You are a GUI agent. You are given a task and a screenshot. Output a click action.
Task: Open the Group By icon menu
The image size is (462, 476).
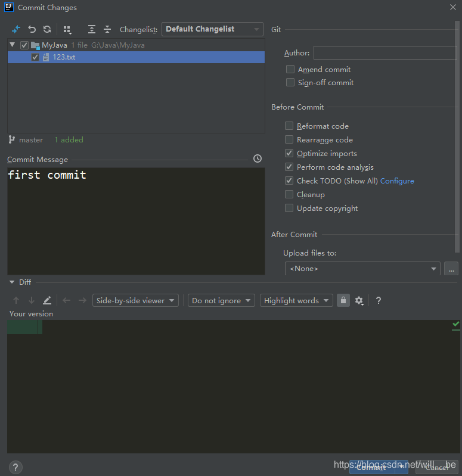[x=67, y=30]
